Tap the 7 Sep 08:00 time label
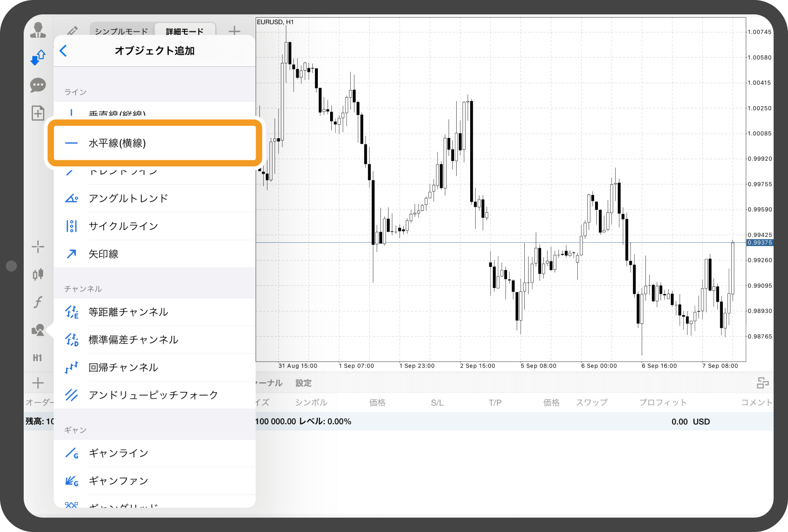This screenshot has width=788, height=532. 720,366
